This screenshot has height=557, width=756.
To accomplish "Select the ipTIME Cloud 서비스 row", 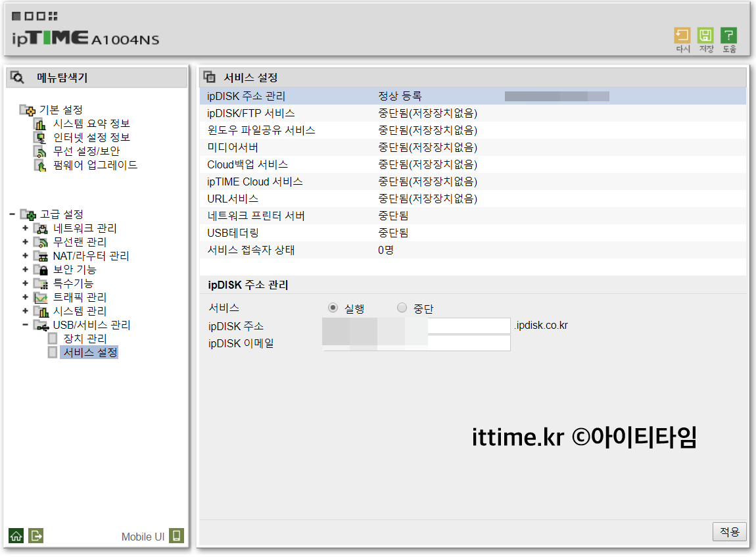I will click(x=473, y=182).
